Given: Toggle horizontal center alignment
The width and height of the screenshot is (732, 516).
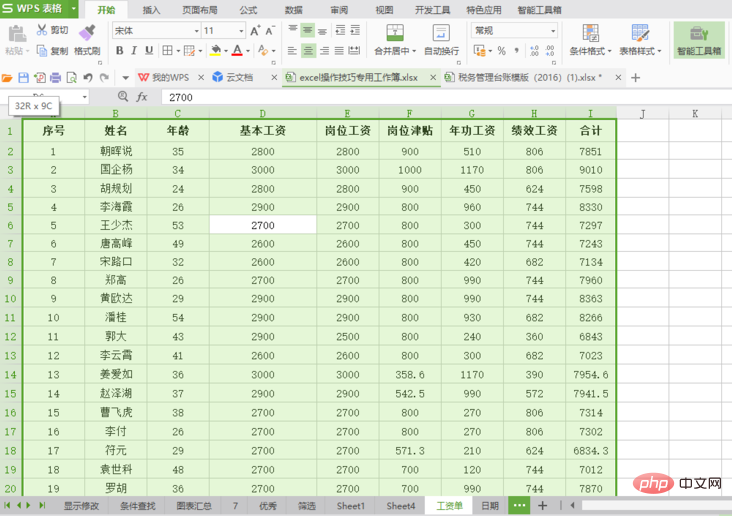Looking at the screenshot, I should (x=308, y=50).
